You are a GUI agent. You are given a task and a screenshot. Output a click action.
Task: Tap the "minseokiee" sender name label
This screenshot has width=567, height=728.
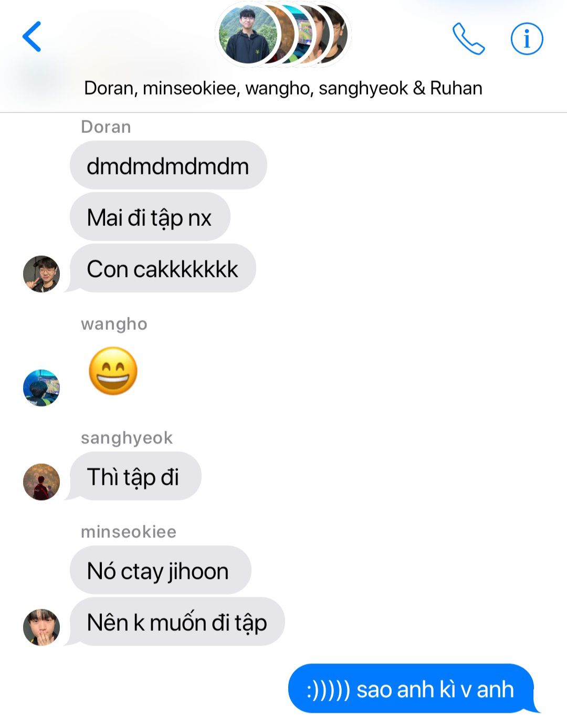pyautogui.click(x=129, y=532)
